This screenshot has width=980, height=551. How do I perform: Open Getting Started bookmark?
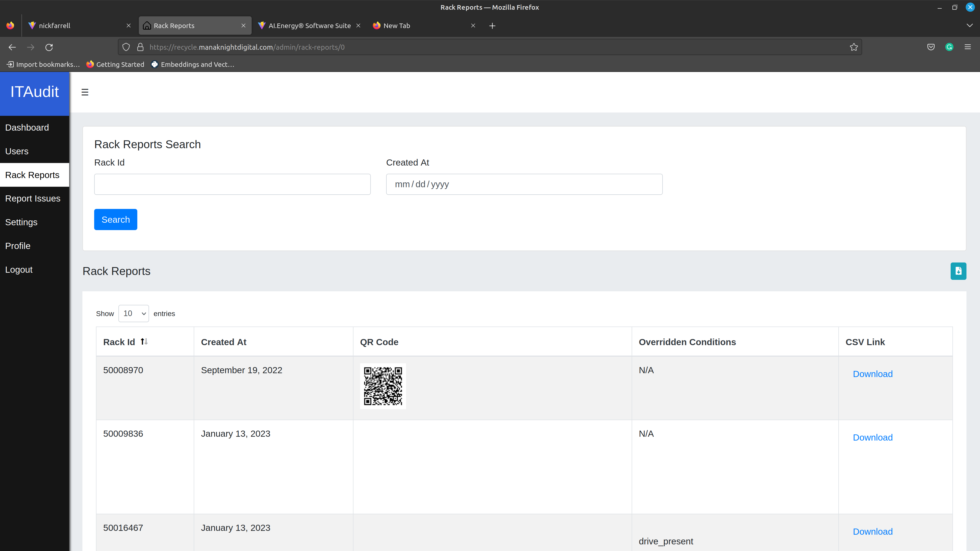(x=115, y=64)
